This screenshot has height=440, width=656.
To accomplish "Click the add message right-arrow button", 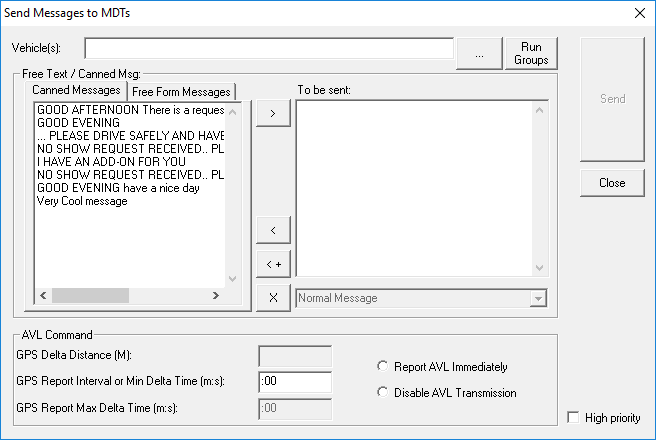I will 274,114.
